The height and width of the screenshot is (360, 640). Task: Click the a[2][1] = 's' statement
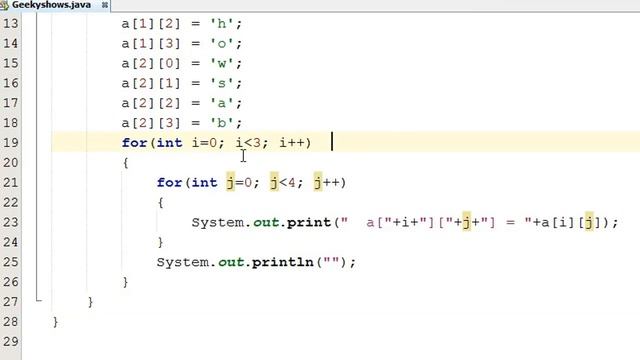click(182, 83)
